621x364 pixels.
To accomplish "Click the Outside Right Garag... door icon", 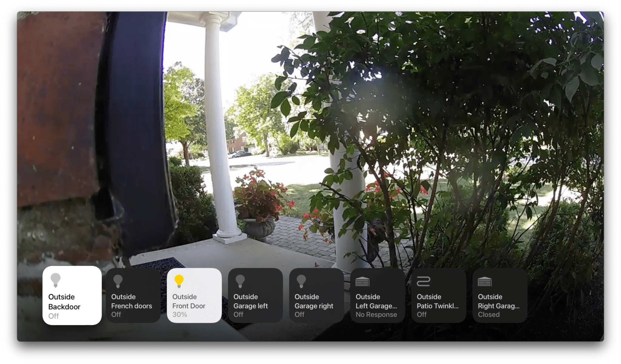I will pos(484,283).
